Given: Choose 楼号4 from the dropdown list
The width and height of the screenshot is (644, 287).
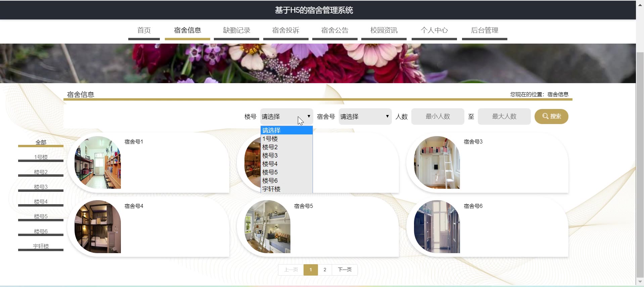Looking at the screenshot, I should (286, 164).
